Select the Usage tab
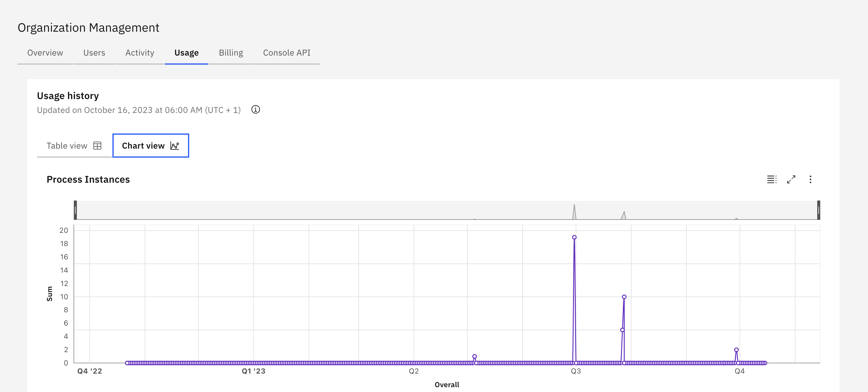Image resolution: width=868 pixels, height=392 pixels. [x=186, y=53]
